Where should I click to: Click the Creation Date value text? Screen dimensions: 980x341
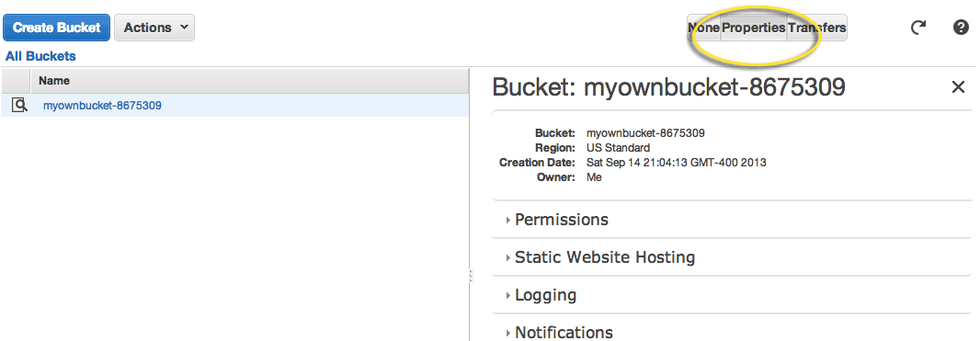pyautogui.click(x=677, y=163)
